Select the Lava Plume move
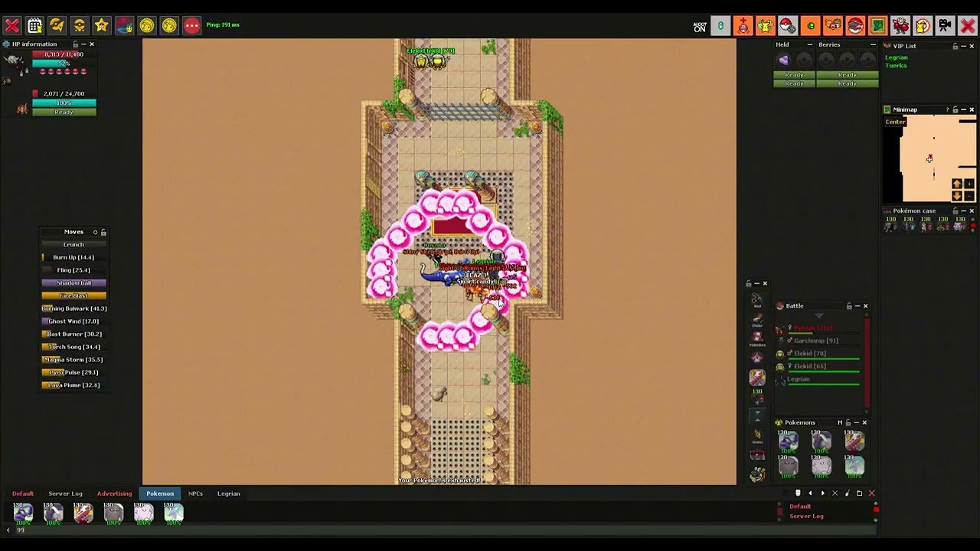Image resolution: width=980 pixels, height=551 pixels. click(74, 385)
